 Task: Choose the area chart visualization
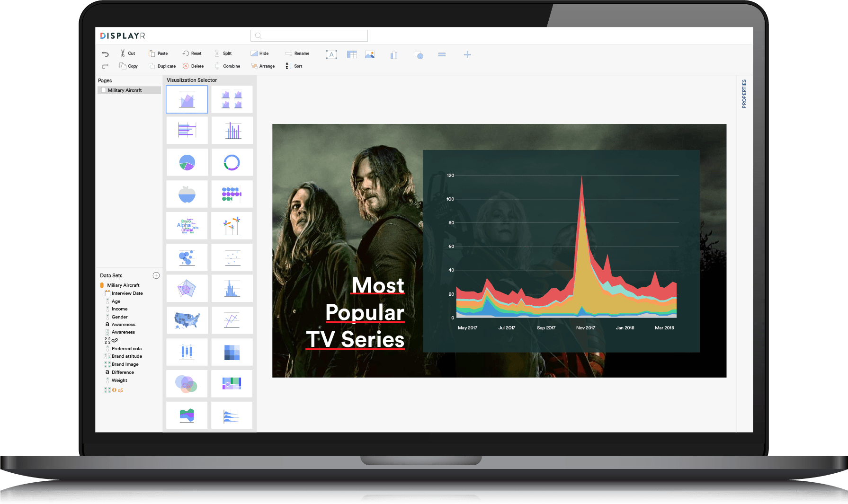tap(187, 99)
